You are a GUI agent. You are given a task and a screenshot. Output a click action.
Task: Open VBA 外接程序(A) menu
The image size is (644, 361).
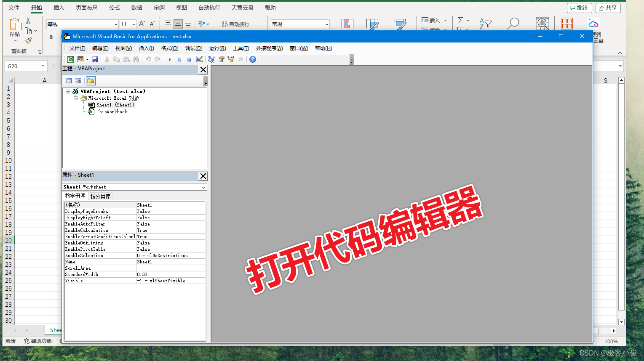tap(269, 48)
